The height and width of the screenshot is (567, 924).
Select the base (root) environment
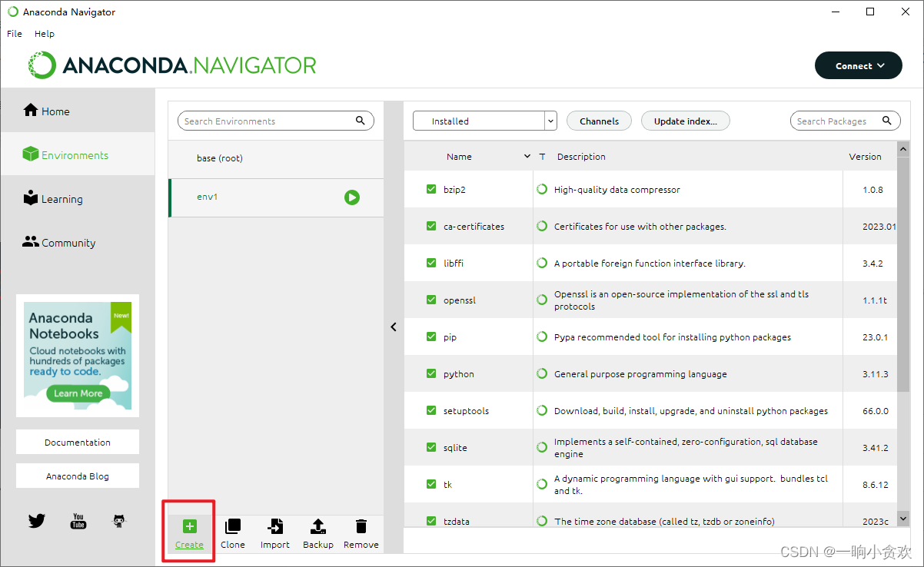coord(276,158)
